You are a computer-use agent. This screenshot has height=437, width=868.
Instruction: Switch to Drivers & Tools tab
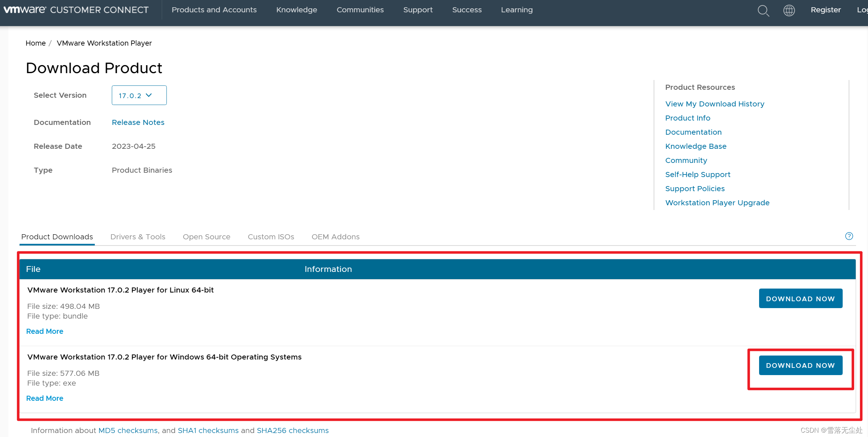pyautogui.click(x=137, y=237)
